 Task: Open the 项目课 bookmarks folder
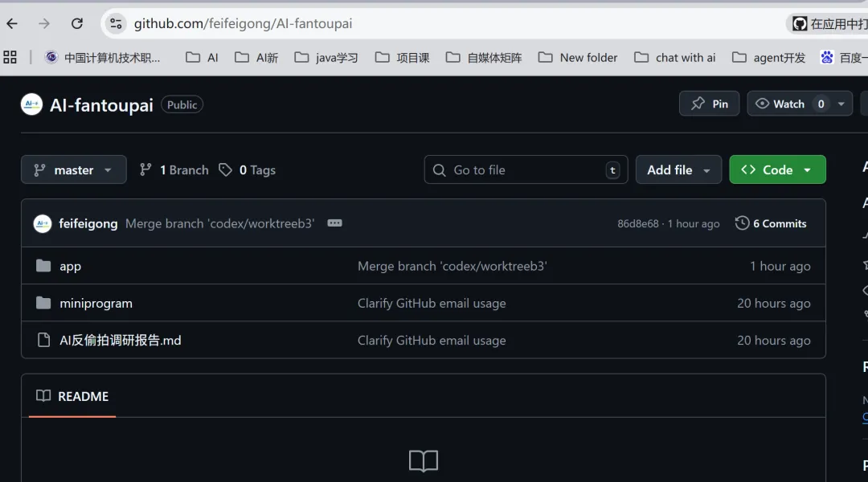pos(402,57)
